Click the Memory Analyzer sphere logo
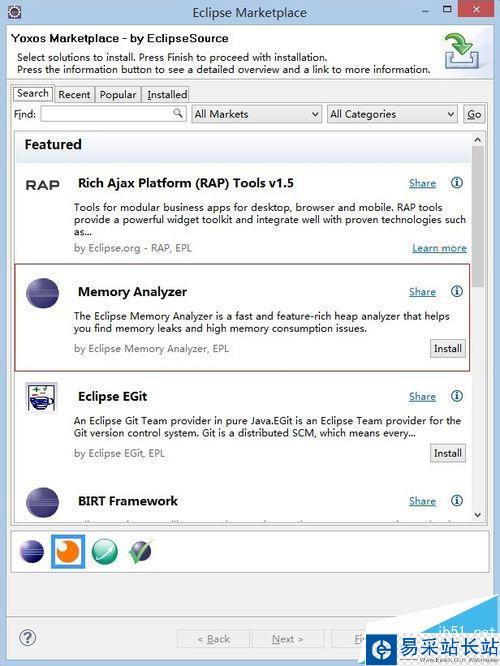The image size is (500, 666). pos(42,293)
